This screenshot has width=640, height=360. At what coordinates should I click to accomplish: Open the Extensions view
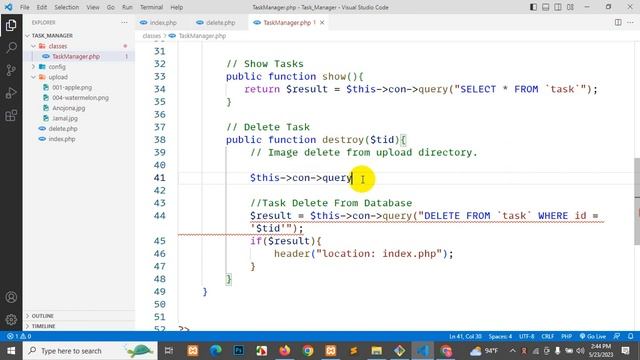[x=11, y=116]
